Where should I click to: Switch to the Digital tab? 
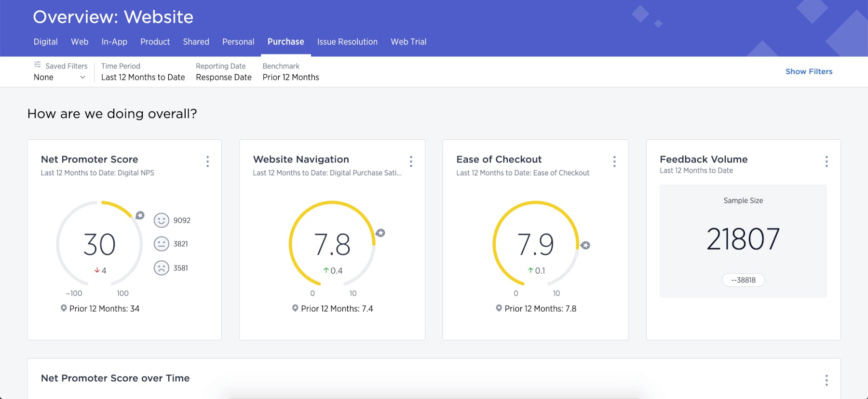pos(46,42)
